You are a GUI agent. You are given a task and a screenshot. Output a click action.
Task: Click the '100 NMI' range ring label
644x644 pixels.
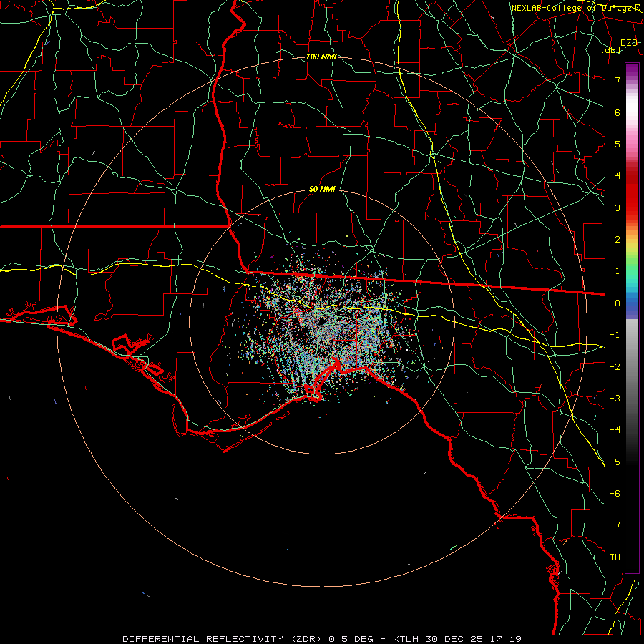(321, 57)
